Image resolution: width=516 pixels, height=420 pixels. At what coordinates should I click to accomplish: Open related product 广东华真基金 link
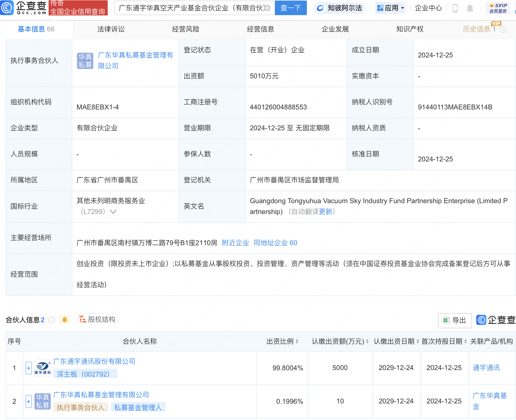490,401
